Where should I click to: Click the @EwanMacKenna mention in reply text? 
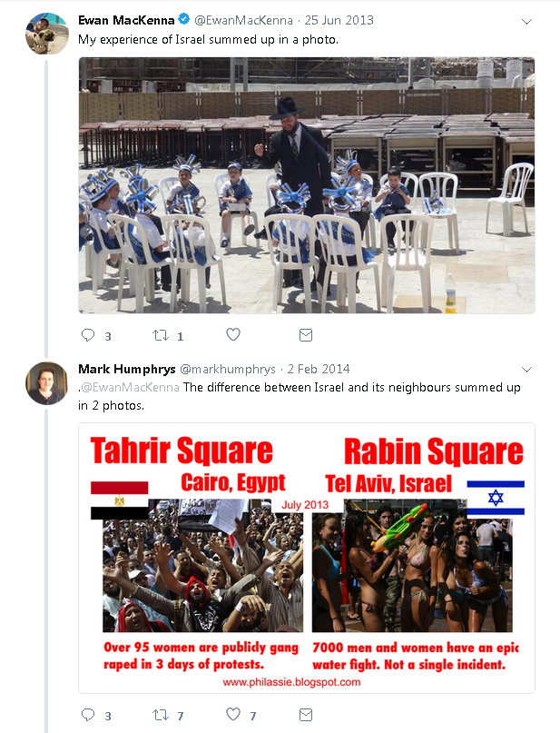[x=131, y=388]
